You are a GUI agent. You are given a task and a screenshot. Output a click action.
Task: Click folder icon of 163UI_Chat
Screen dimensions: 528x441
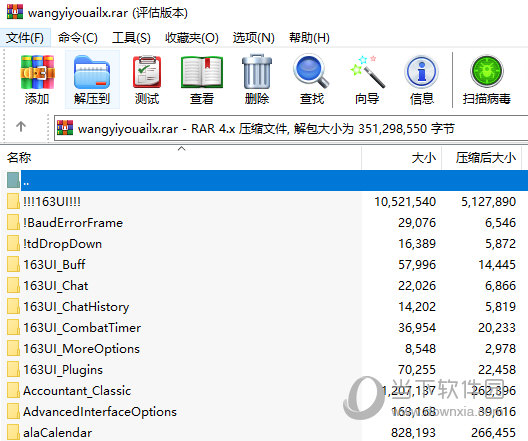click(13, 285)
